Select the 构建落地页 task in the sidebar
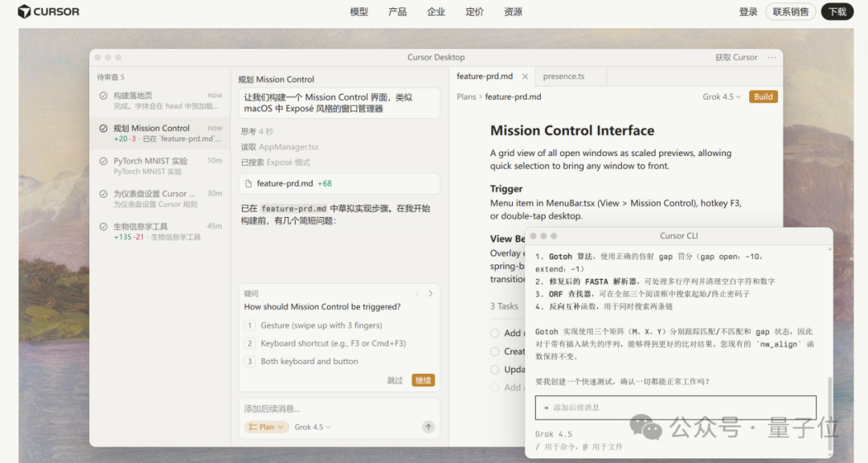Viewport: 868px width, 463px height. (x=159, y=100)
